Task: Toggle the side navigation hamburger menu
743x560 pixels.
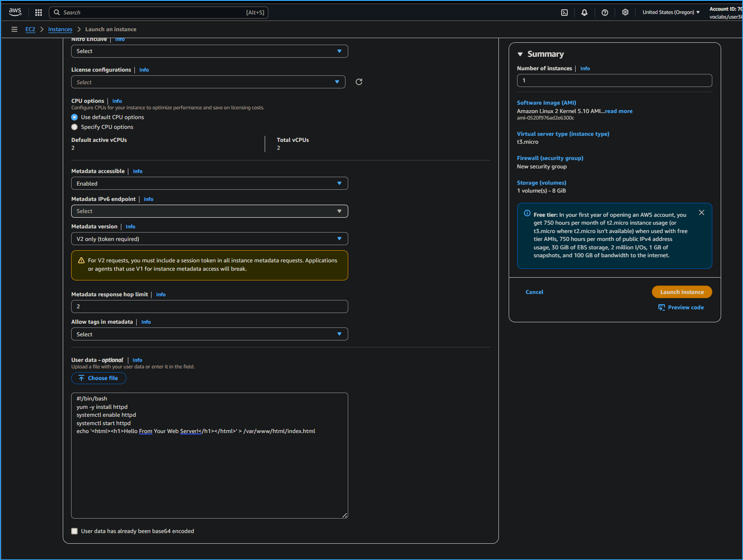Action: 14,29
